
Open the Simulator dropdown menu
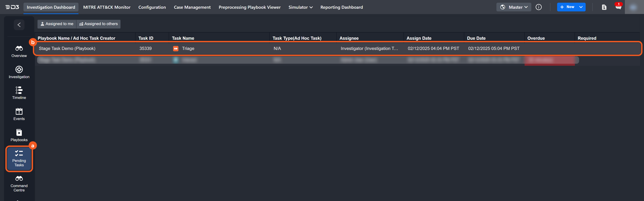tap(300, 7)
